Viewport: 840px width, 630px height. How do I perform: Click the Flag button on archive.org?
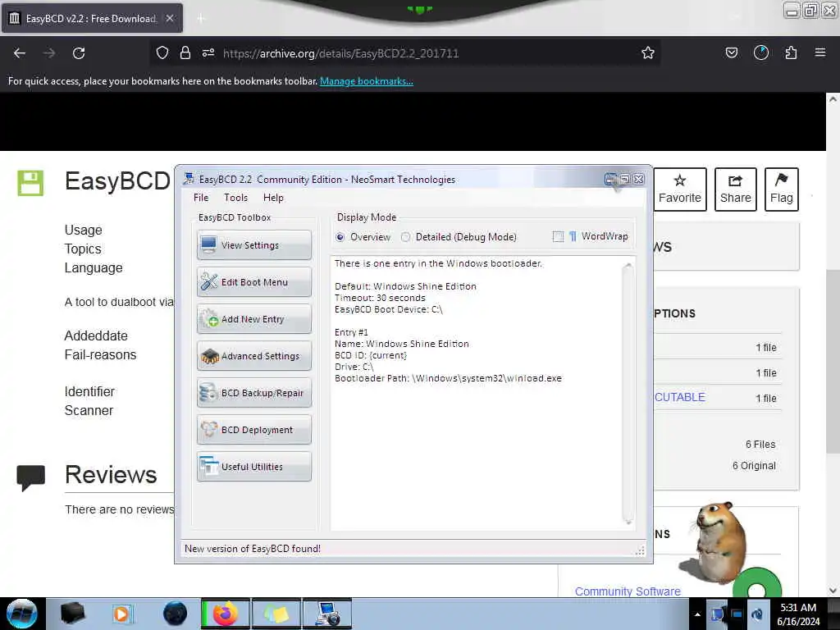(x=782, y=189)
